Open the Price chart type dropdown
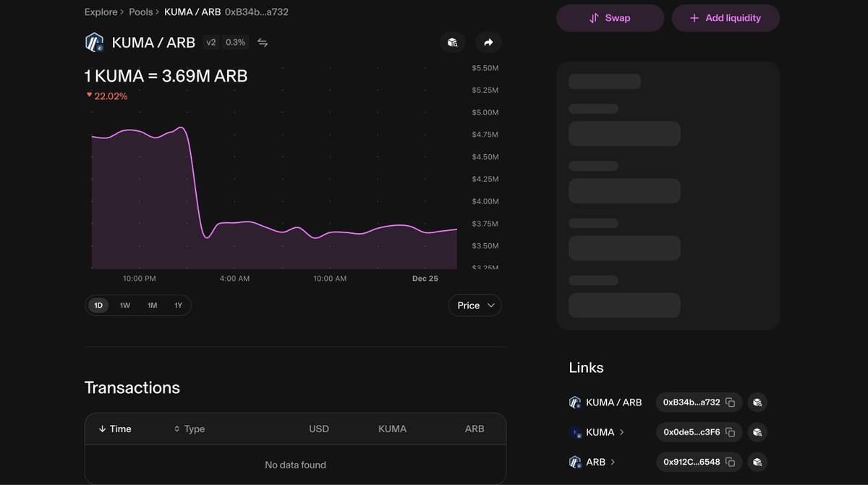Screen dimensions: 868x485 click(x=475, y=305)
